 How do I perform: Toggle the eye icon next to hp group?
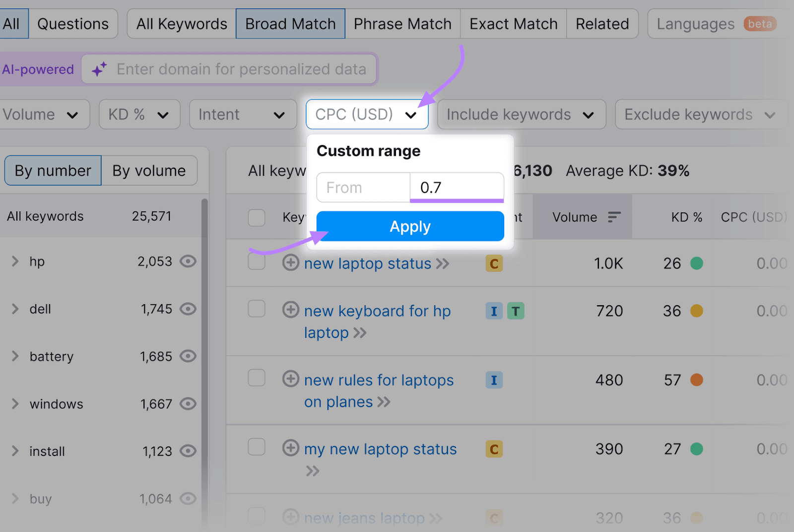point(188,262)
